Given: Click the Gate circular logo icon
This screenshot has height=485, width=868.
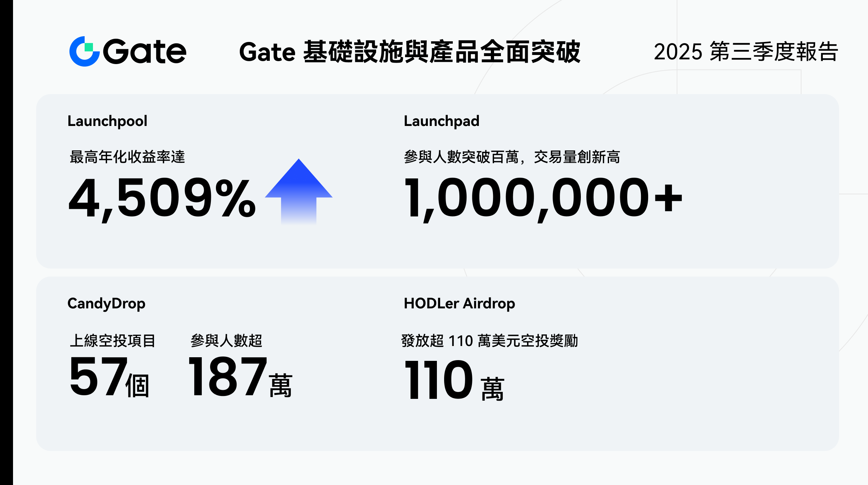Looking at the screenshot, I should 84,51.
